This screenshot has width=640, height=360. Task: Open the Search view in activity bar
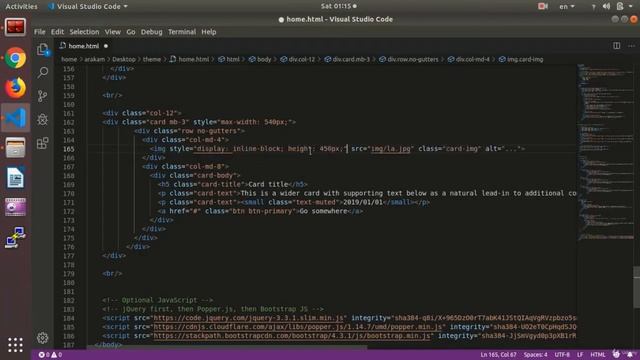[42, 73]
